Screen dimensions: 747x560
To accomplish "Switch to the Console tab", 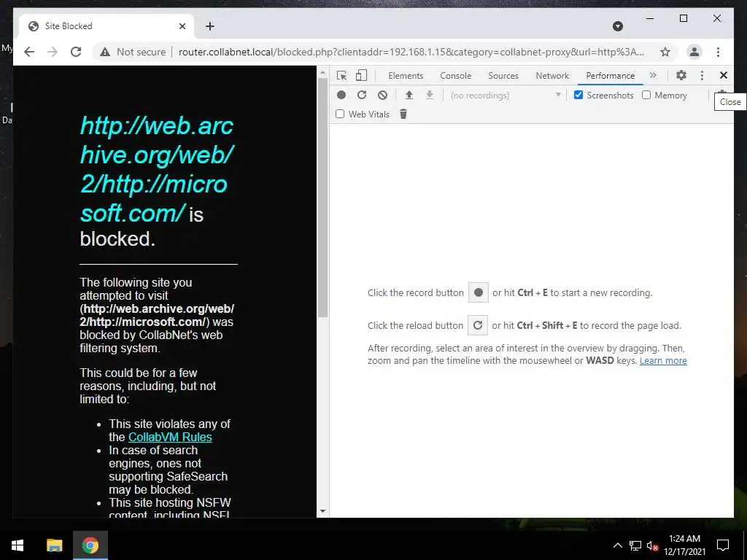I will coord(455,76).
